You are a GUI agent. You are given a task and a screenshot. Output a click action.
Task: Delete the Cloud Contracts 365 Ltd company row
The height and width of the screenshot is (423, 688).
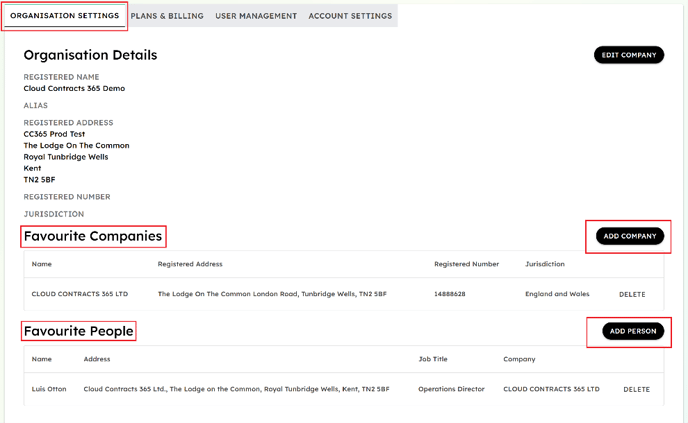click(x=632, y=294)
